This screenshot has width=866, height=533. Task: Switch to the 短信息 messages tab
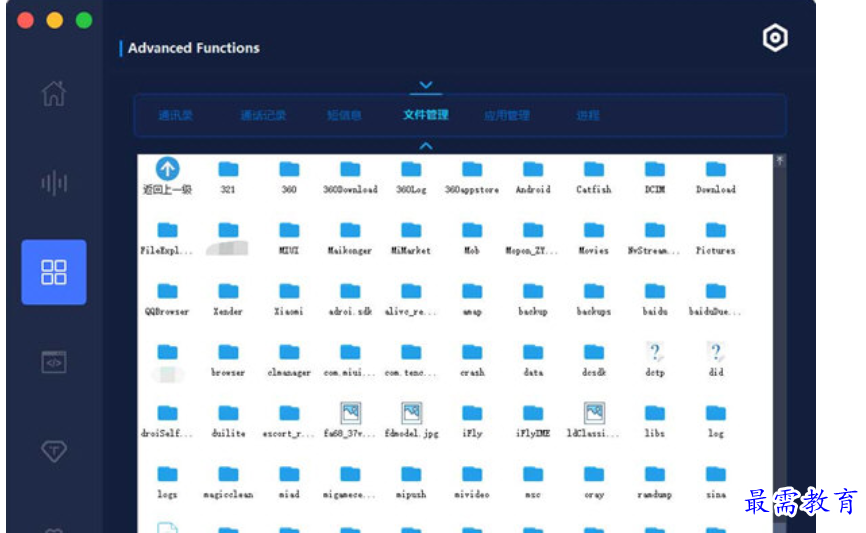click(x=344, y=115)
